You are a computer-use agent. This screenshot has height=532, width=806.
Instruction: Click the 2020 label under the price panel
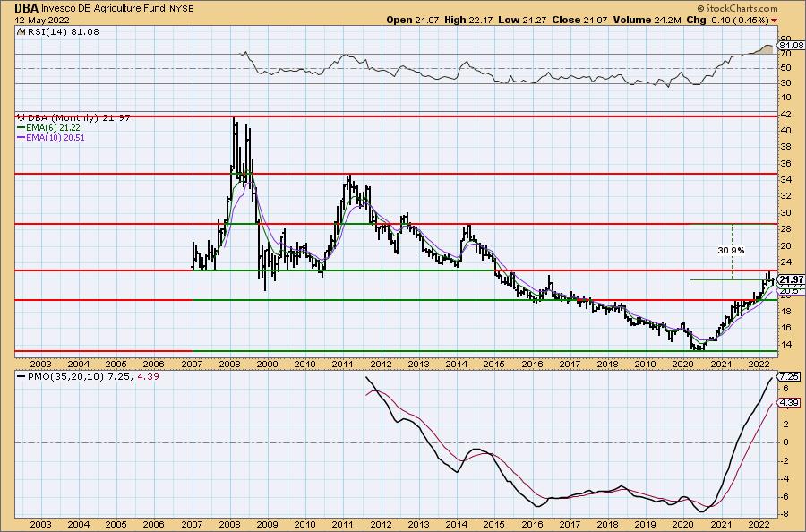pyautogui.click(x=682, y=364)
